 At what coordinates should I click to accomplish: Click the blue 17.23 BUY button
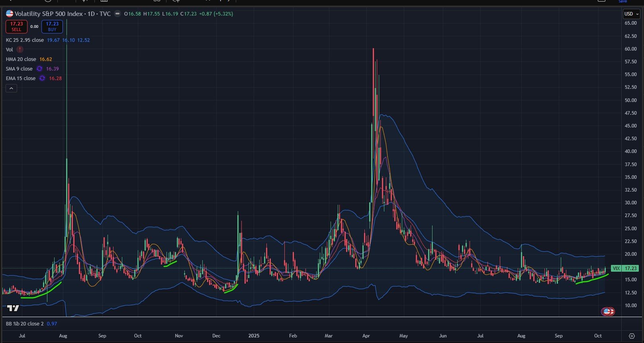[52, 27]
